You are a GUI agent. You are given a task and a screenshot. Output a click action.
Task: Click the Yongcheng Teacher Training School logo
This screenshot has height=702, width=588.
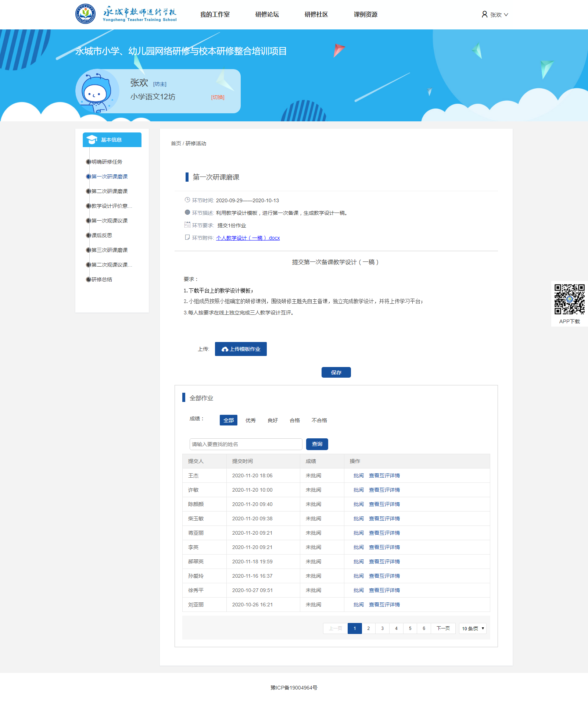[126, 14]
